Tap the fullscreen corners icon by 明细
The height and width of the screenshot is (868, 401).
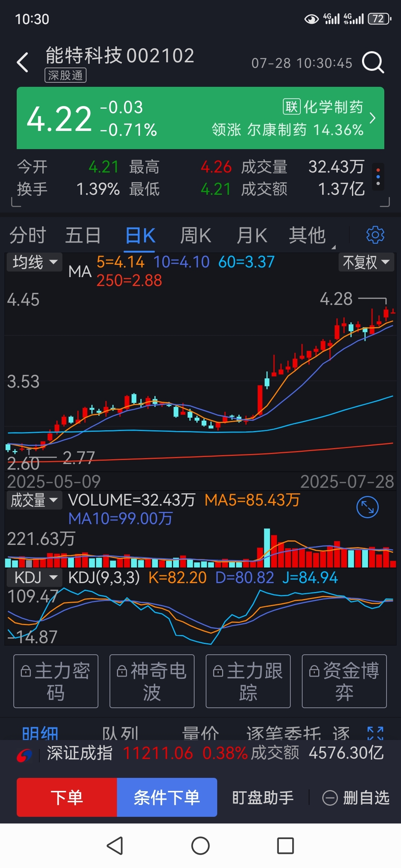(x=375, y=733)
